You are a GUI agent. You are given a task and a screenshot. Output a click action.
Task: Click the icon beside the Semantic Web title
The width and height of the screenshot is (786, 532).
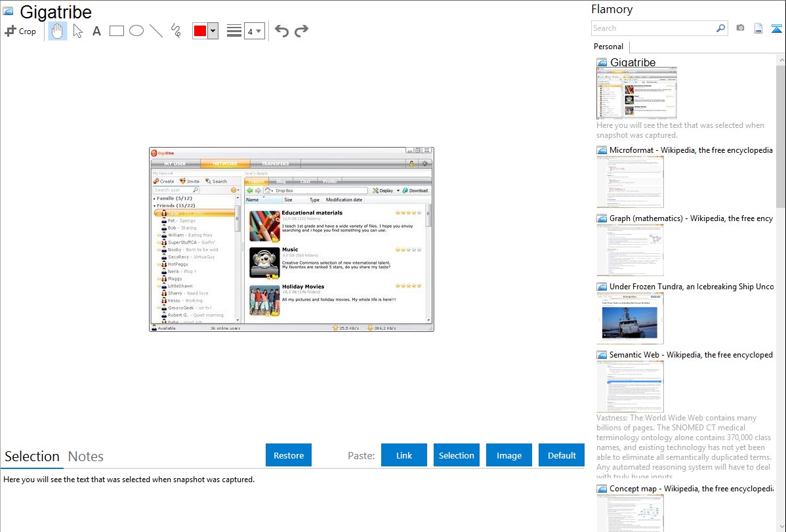602,354
